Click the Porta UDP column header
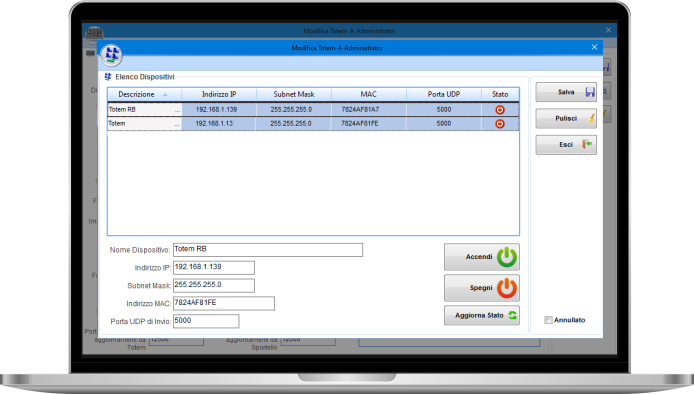This screenshot has height=394, width=694. pyautogui.click(x=444, y=94)
